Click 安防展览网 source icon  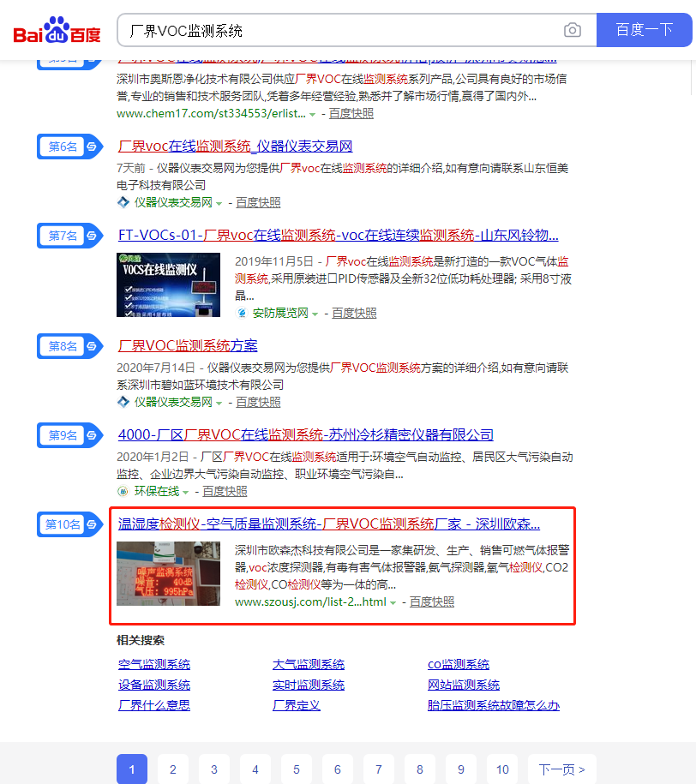(242, 314)
